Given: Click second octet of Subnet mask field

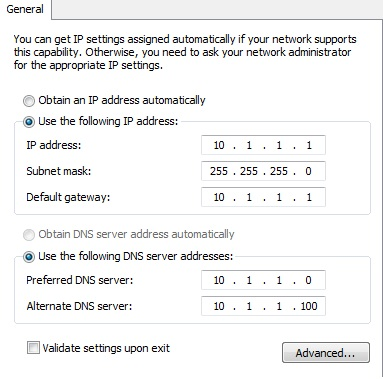Looking at the screenshot, I should tap(249, 171).
